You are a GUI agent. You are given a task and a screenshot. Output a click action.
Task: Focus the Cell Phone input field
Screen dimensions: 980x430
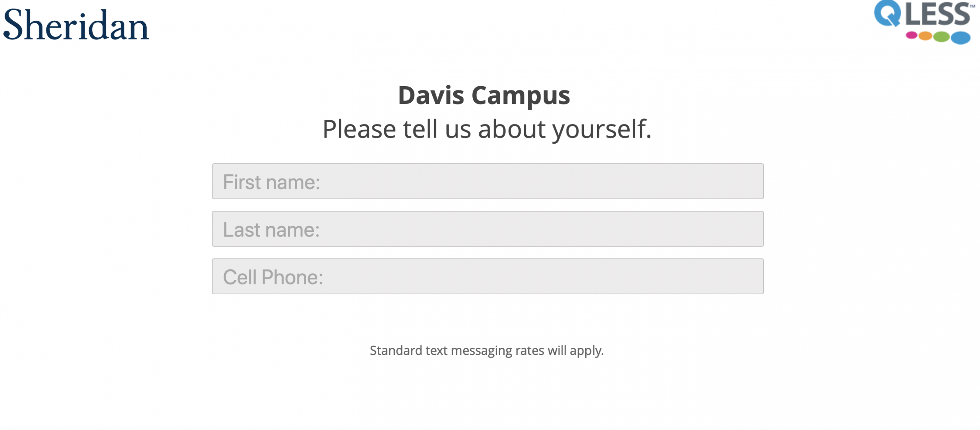[x=488, y=276]
